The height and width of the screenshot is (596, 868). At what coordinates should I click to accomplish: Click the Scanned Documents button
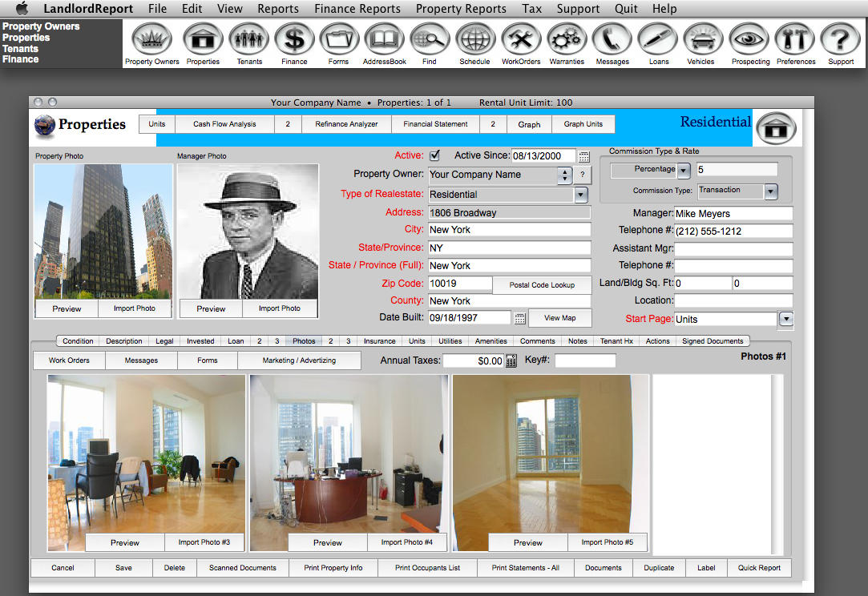point(243,568)
